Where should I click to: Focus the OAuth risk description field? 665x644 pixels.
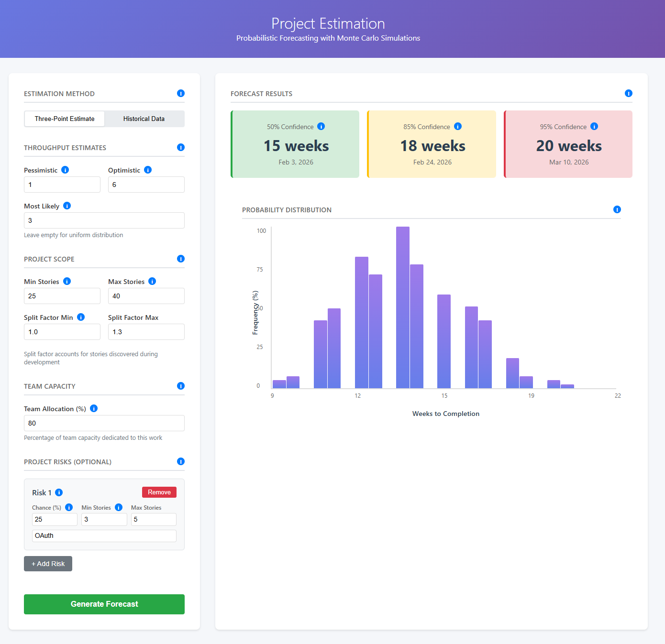[104, 535]
